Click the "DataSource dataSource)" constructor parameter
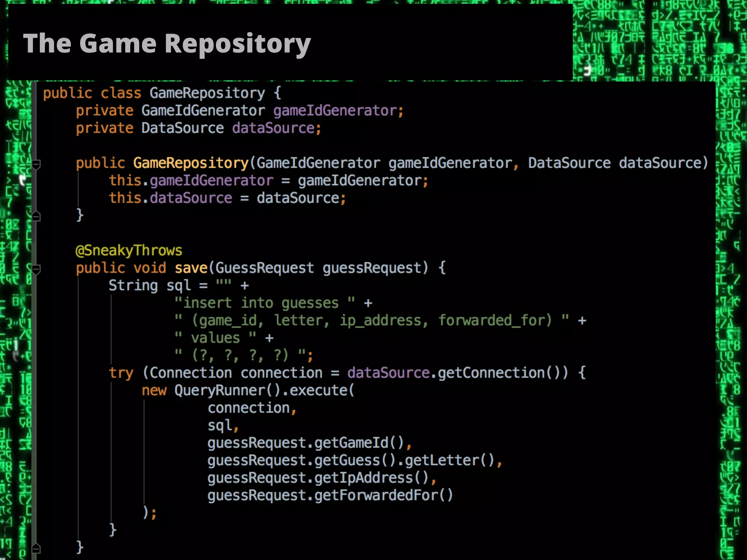747x560 pixels. 618,163
